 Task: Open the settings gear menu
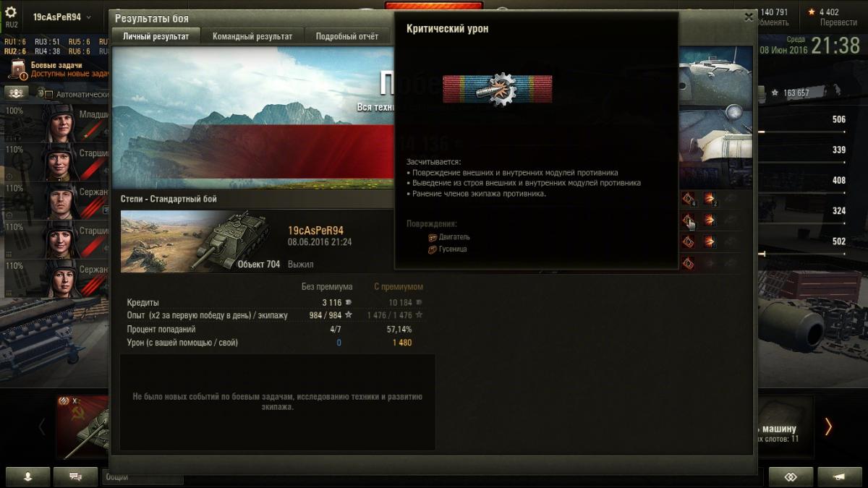point(11,12)
